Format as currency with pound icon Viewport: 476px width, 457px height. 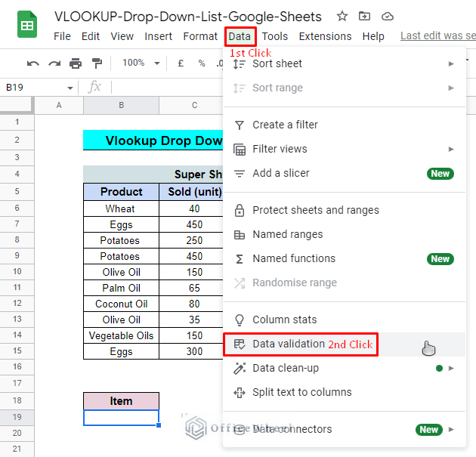coord(181,63)
